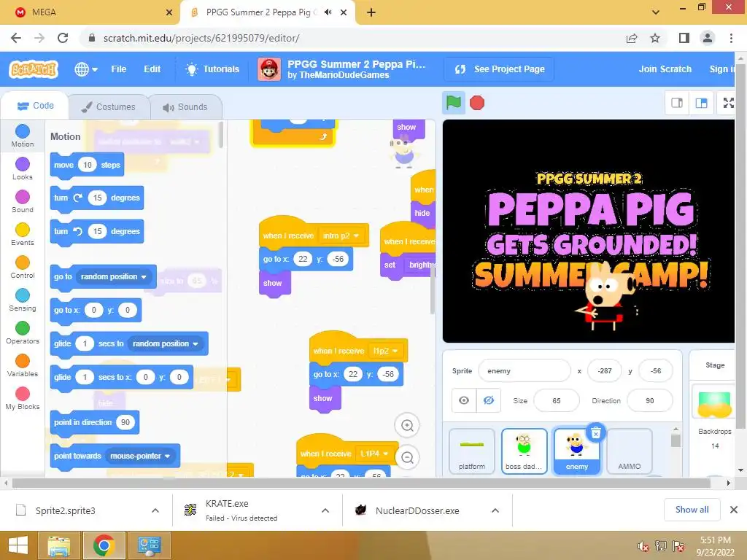Show the sprite with eye icon
This screenshot has width=747, height=560.
(x=464, y=400)
